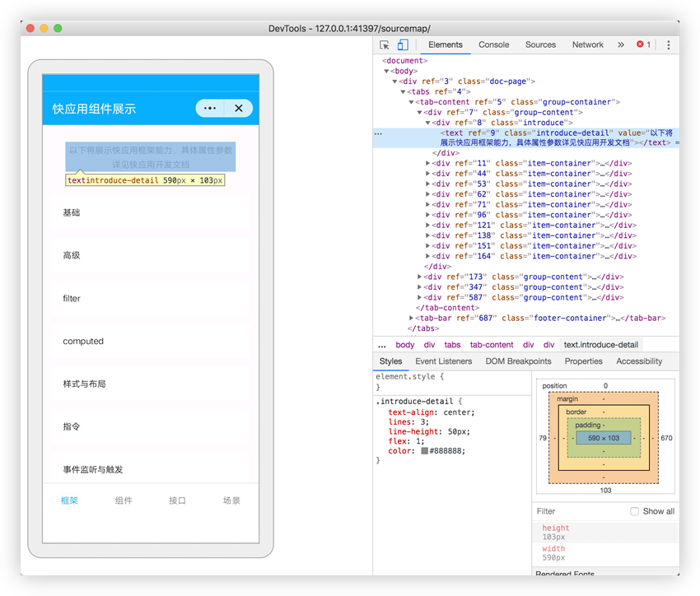This screenshot has height=596, width=700.
Task: Open the Event Listeners pane tab
Action: [x=443, y=361]
